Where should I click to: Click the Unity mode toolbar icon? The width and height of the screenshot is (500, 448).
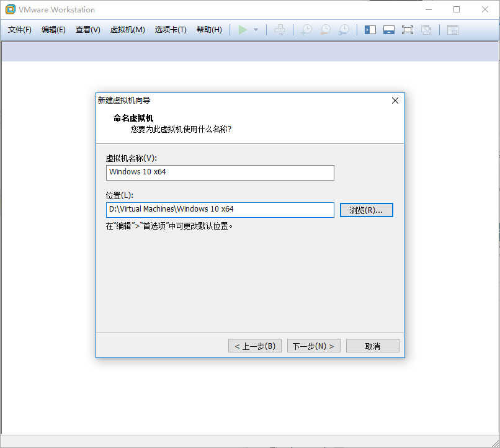(x=426, y=30)
